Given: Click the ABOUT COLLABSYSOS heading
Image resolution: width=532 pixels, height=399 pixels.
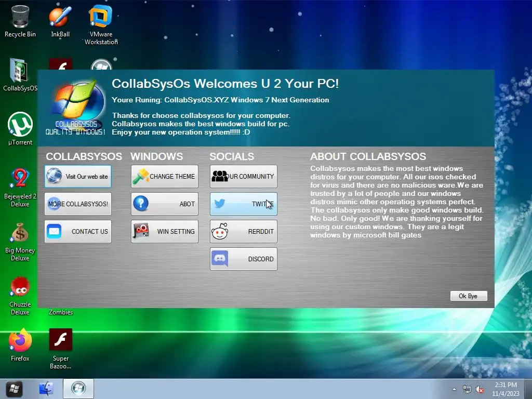Looking at the screenshot, I should coord(368,156).
